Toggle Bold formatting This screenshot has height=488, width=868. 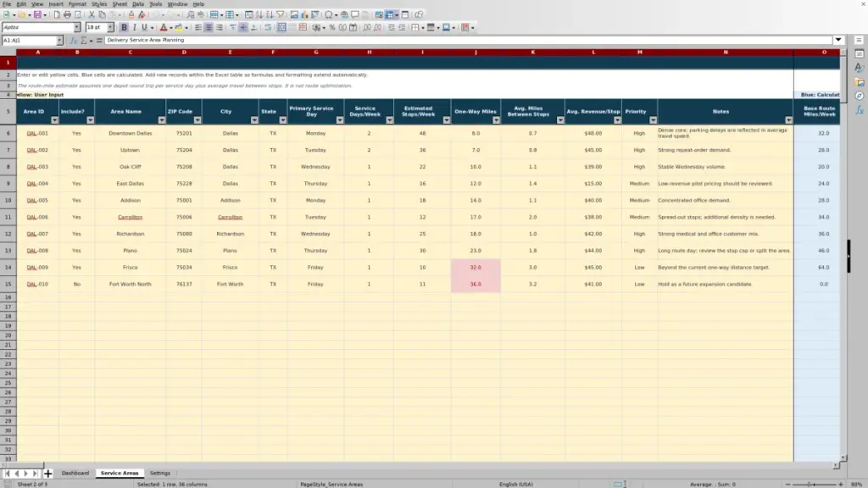124,27
